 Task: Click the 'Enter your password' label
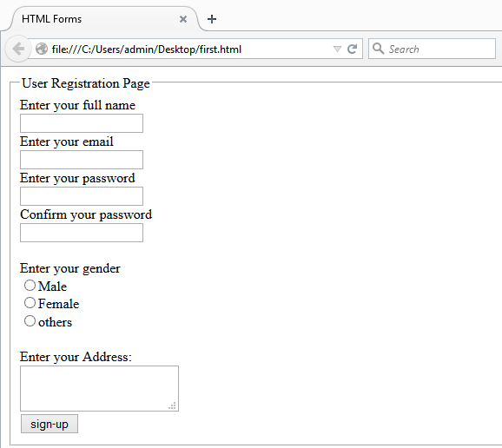77,178
